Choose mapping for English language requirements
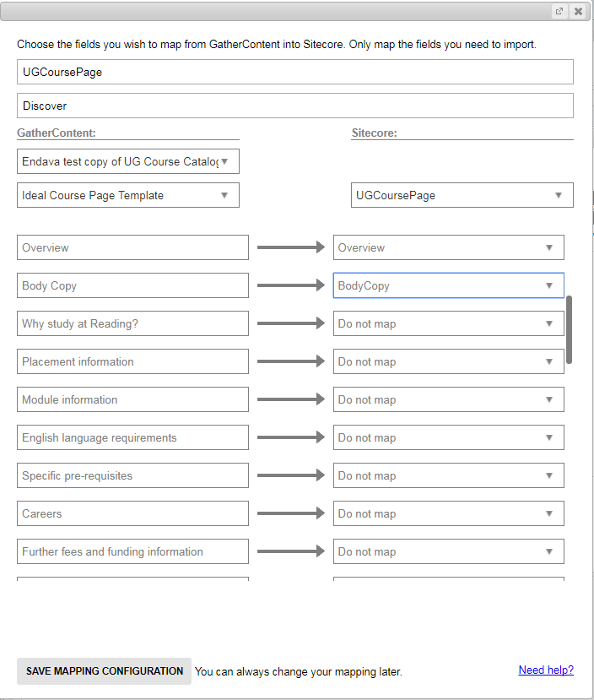 [x=449, y=437]
